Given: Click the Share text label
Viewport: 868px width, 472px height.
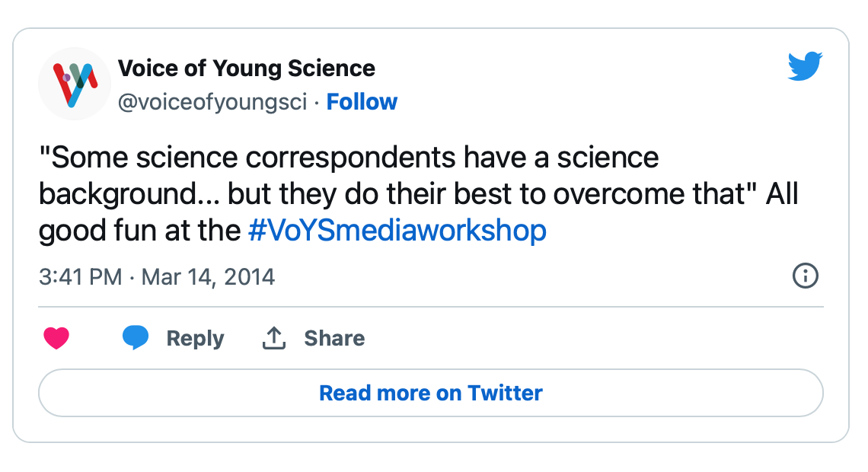Looking at the screenshot, I should coord(334,338).
